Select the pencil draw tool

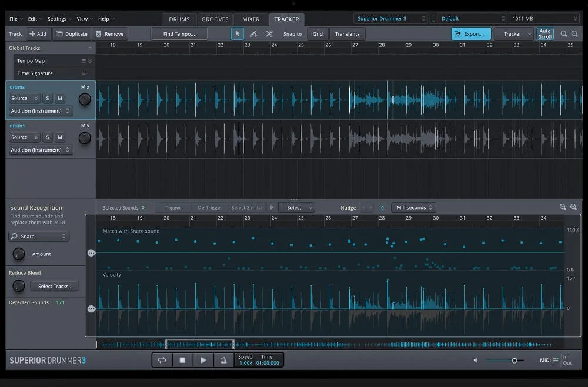[253, 33]
